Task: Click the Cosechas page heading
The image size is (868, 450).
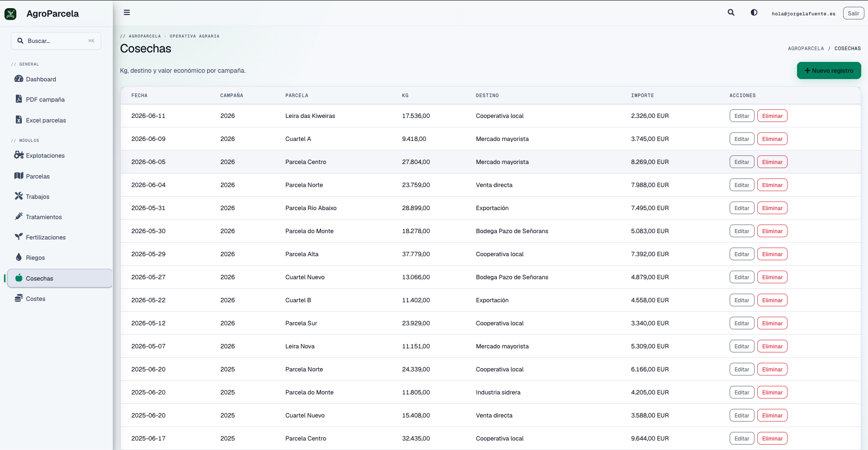Action: tap(146, 48)
